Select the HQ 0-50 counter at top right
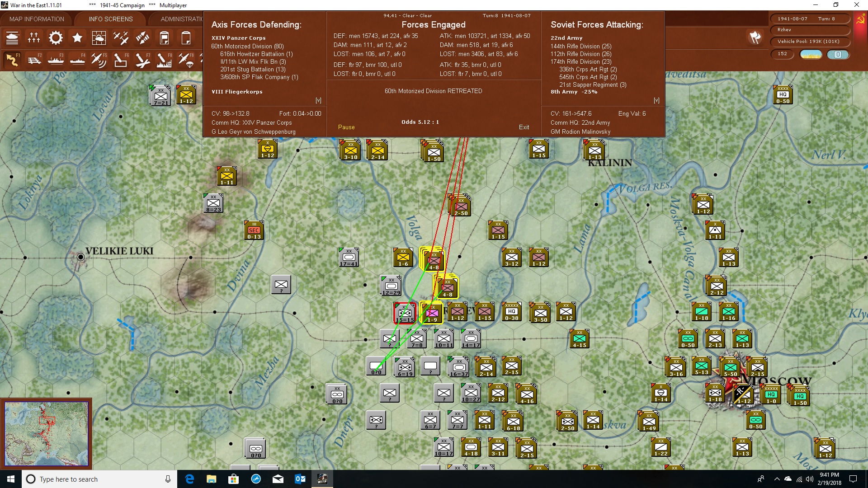This screenshot has height=488, width=868. pos(783,95)
